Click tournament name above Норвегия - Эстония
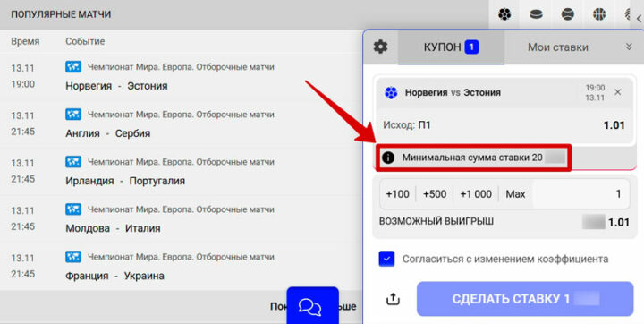 pos(181,67)
